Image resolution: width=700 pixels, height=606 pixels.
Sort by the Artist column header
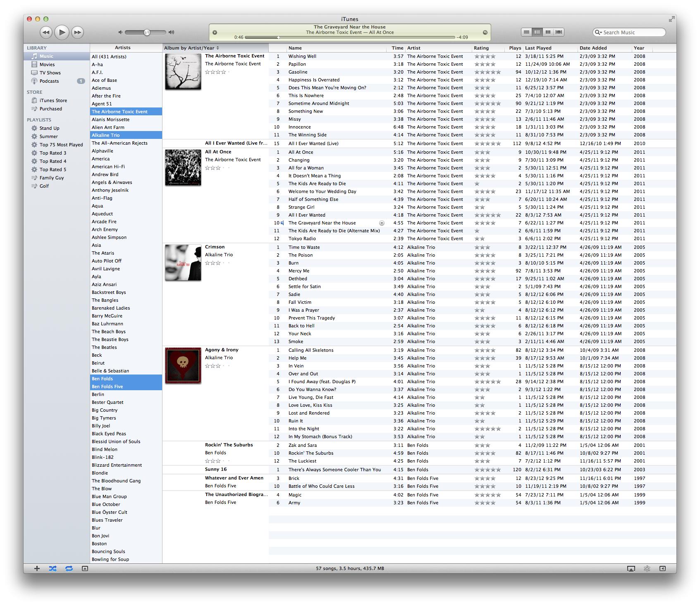tap(439, 48)
